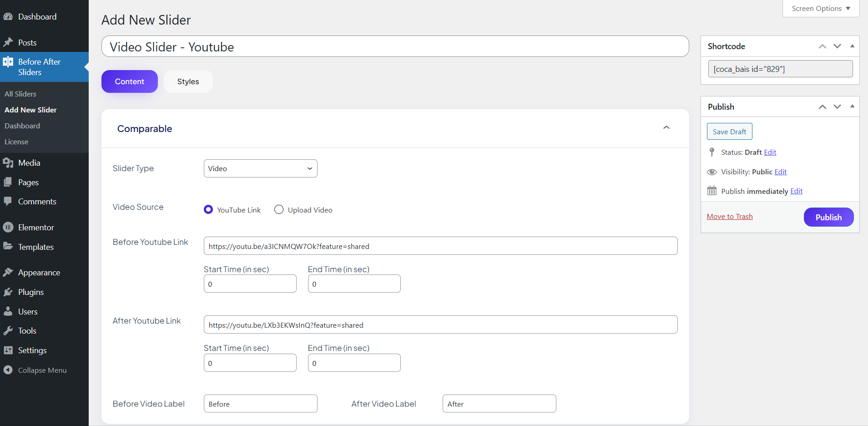Collapse the Comparable section chevron

pos(666,127)
